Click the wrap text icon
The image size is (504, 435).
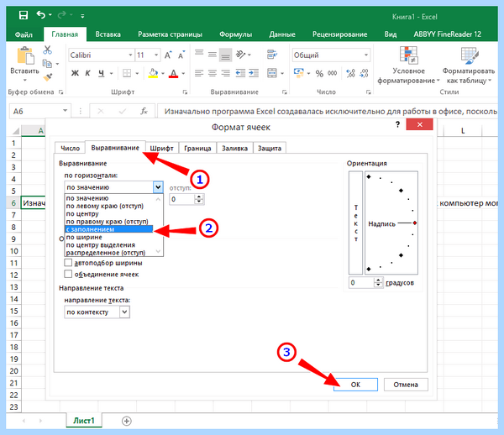point(272,55)
